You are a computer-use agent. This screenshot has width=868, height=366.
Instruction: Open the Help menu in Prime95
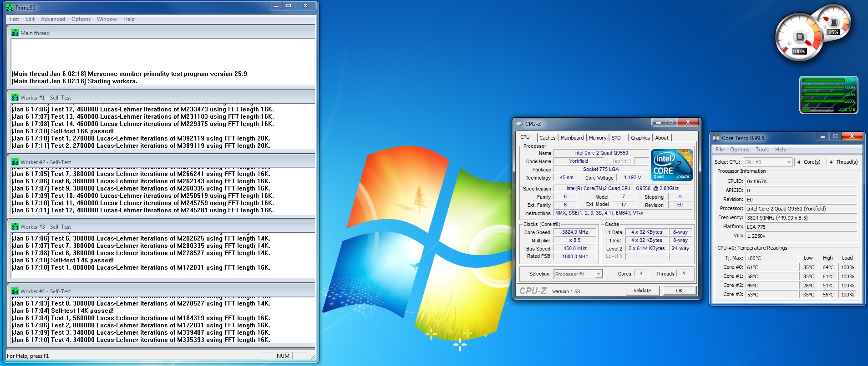pyautogui.click(x=129, y=19)
